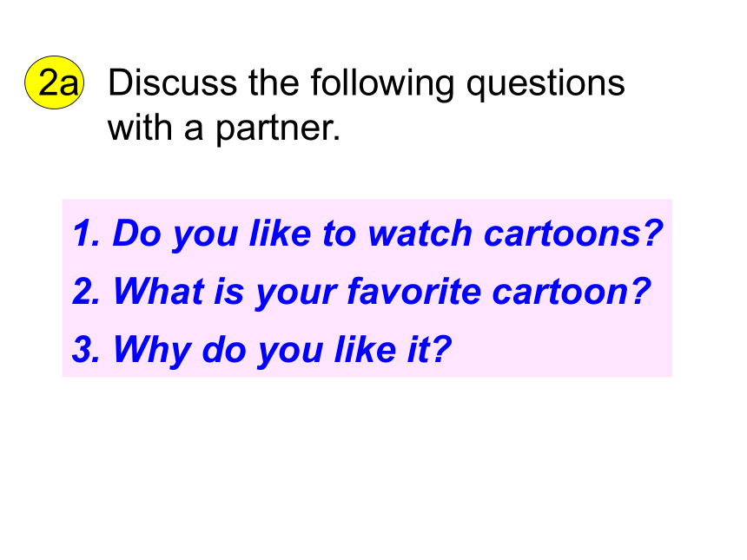Click the yellow 2a circle badge
Viewport: 747px width, 560px height.
[54, 82]
